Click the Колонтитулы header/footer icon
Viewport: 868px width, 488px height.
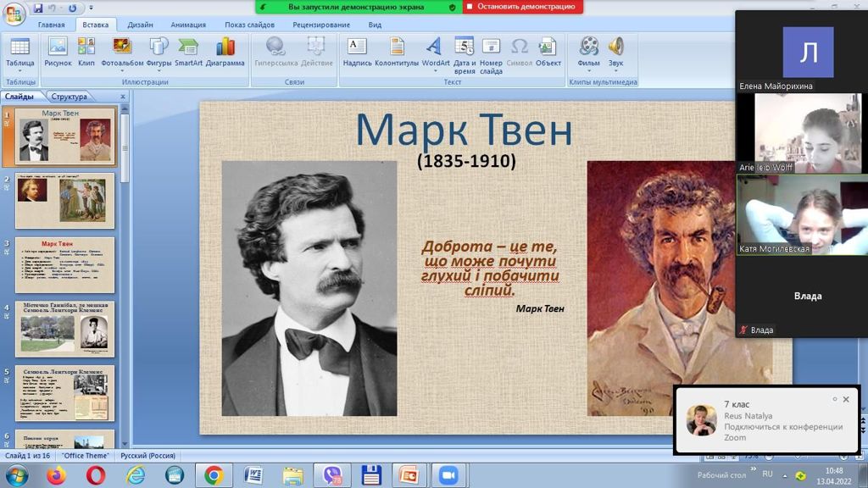tap(397, 52)
